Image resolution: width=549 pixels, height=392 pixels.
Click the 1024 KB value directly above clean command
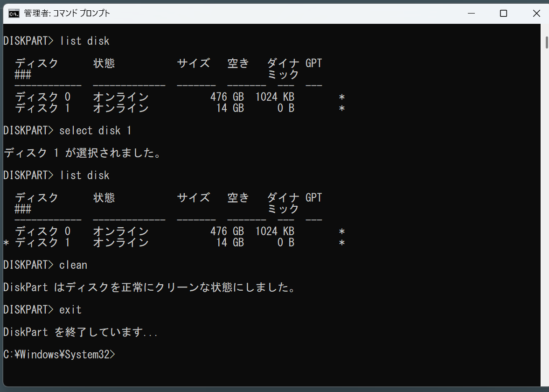[275, 231]
